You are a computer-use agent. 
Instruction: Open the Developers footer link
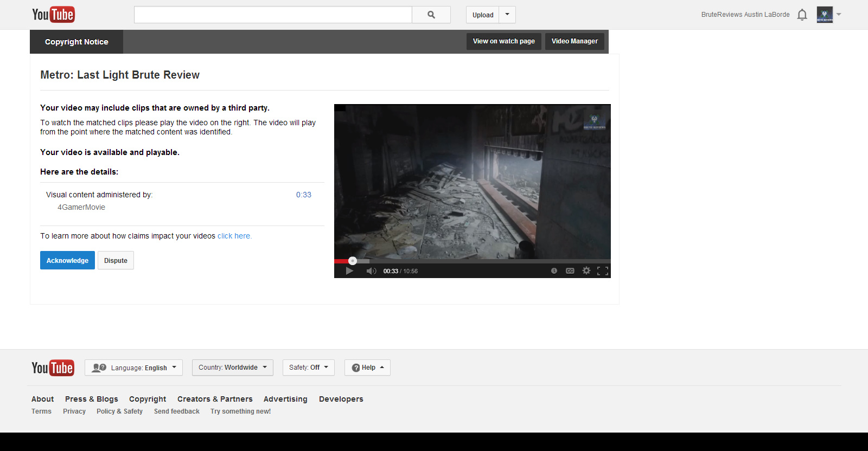[341, 399]
